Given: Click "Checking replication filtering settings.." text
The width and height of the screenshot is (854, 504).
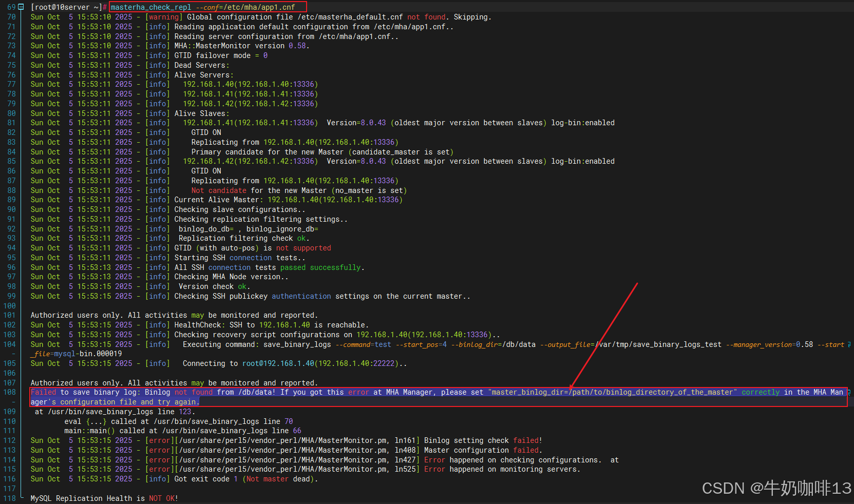Looking at the screenshot, I should (261, 219).
